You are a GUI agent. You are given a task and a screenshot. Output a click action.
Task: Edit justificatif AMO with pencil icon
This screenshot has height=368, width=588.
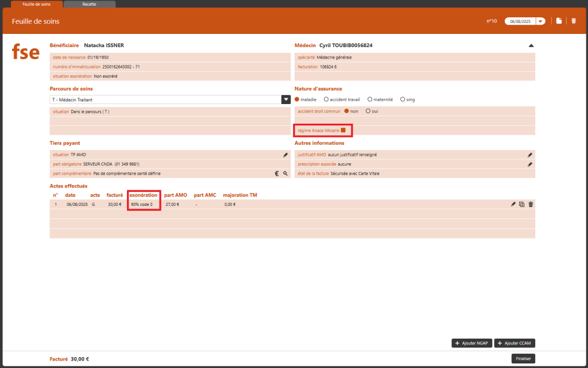click(x=530, y=155)
